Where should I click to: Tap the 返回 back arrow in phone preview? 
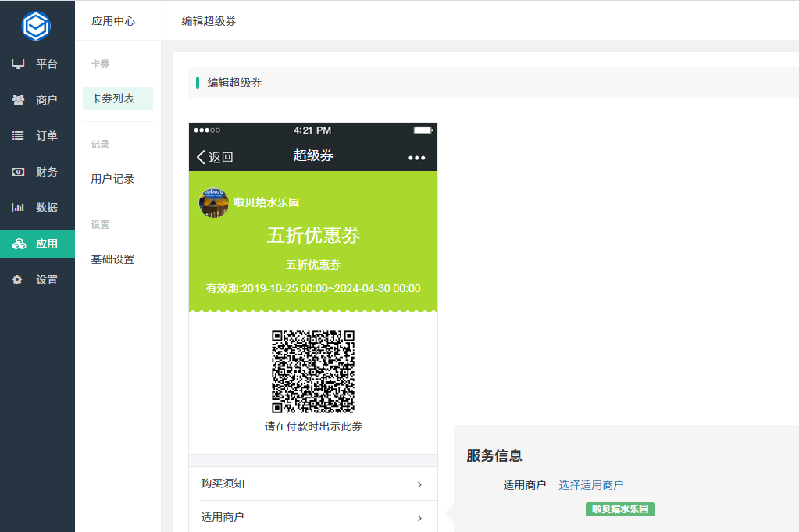point(215,157)
